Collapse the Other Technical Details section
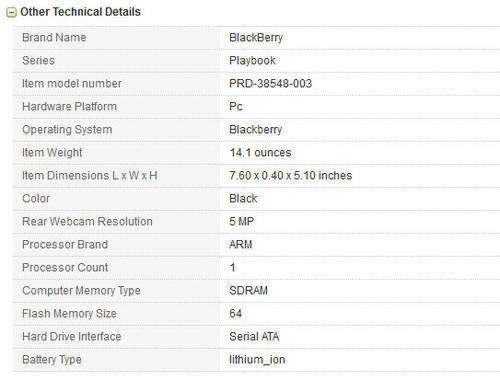Viewport: 500px width, 380px height. coord(11,13)
